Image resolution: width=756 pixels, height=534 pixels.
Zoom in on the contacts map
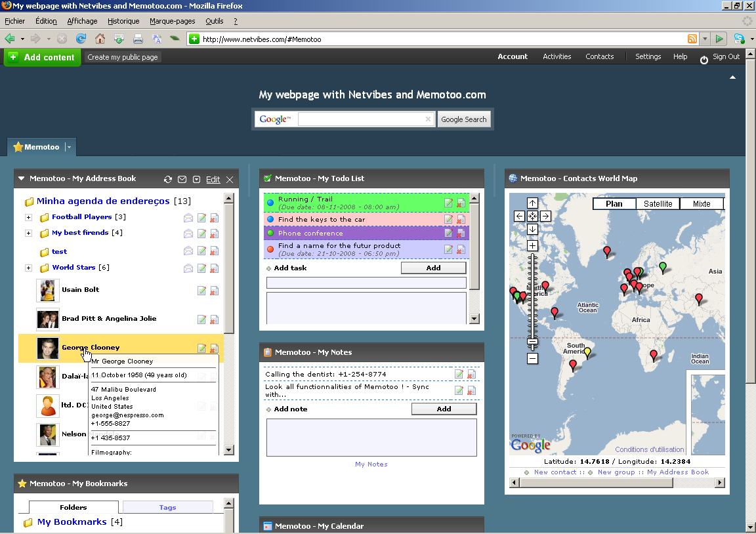pos(532,246)
